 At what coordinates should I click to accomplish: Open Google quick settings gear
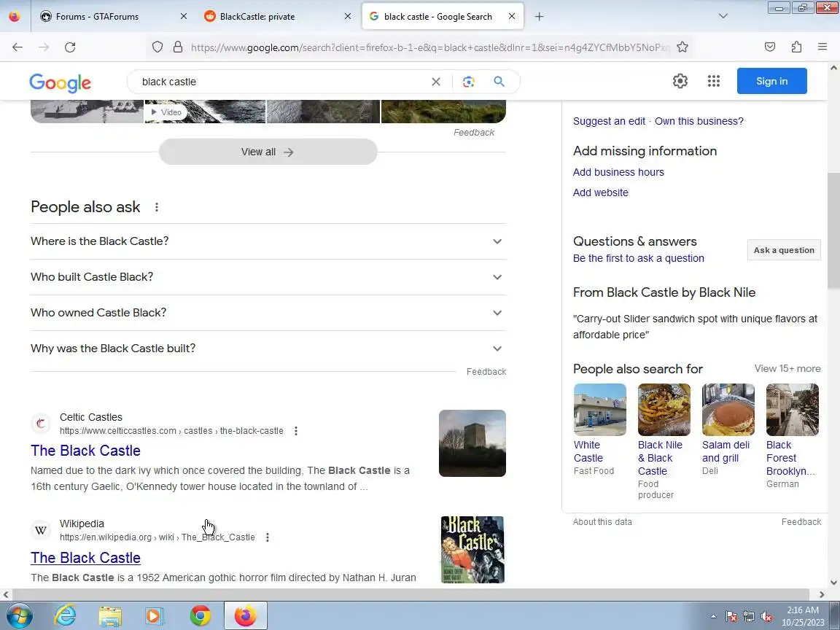pos(680,81)
